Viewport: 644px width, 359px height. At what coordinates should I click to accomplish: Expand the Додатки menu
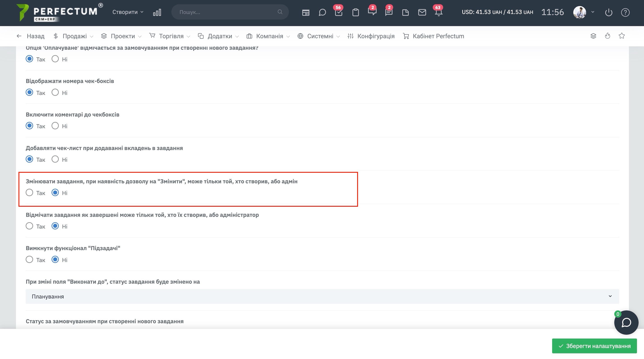pos(218,36)
